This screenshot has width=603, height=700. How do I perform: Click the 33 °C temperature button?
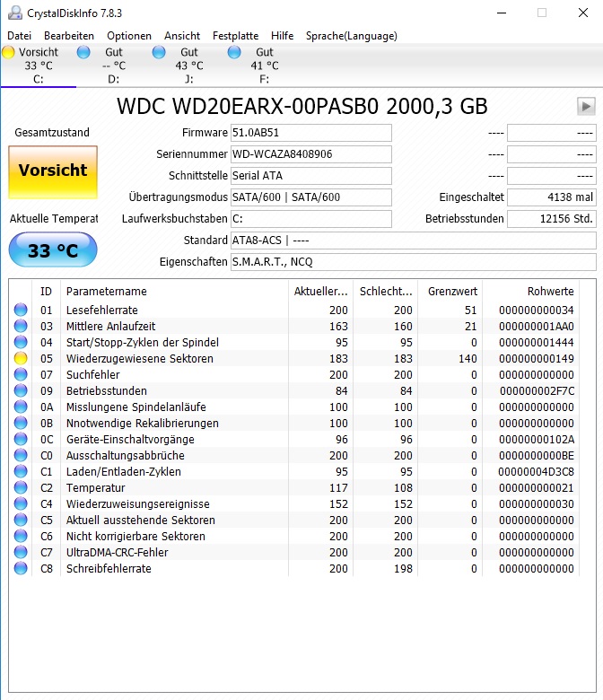coord(53,250)
